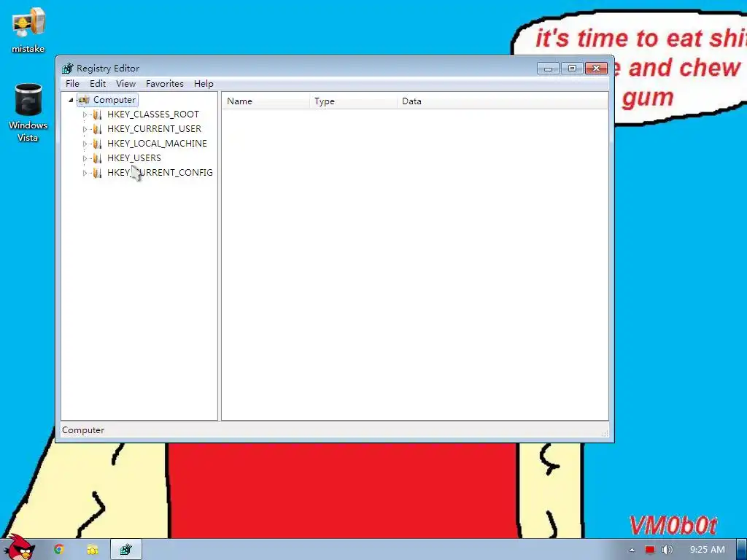Viewport: 747px width, 560px height.
Task: Open the File menu
Action: coord(72,84)
